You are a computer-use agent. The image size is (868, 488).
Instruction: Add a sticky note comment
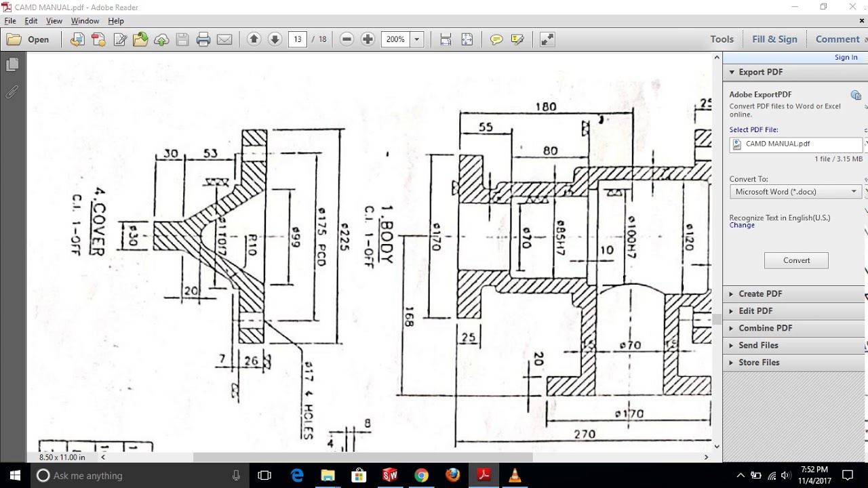(496, 39)
